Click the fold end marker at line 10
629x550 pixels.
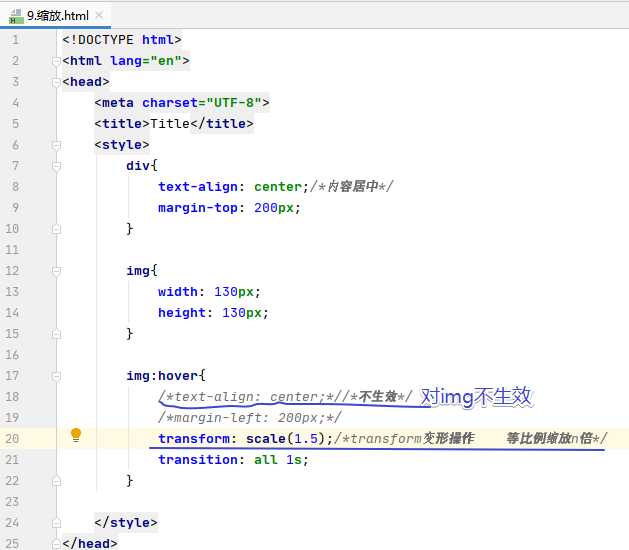(x=56, y=229)
